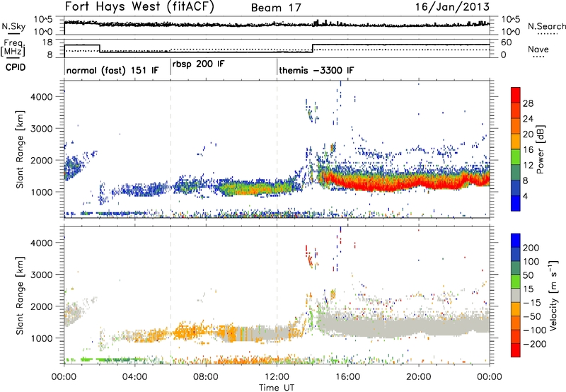The width and height of the screenshot is (566, 392).
Task: Click the velocity colorbar value 50
Action: pos(528,275)
